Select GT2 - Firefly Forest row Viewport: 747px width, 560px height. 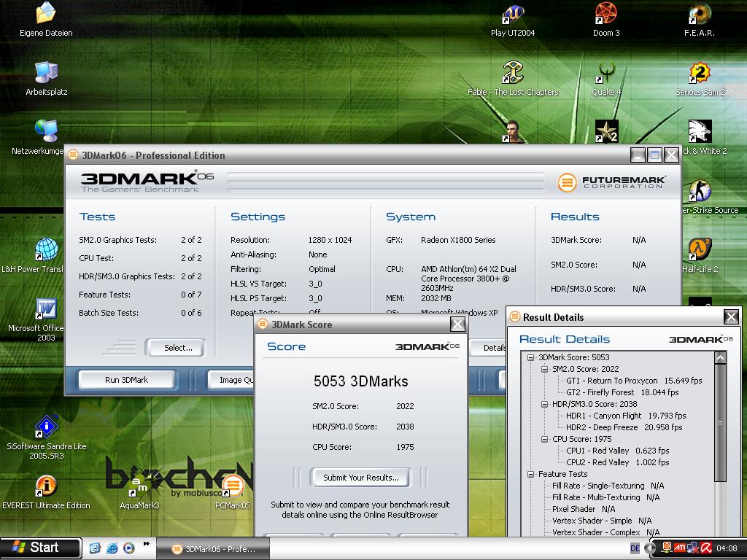622,392
